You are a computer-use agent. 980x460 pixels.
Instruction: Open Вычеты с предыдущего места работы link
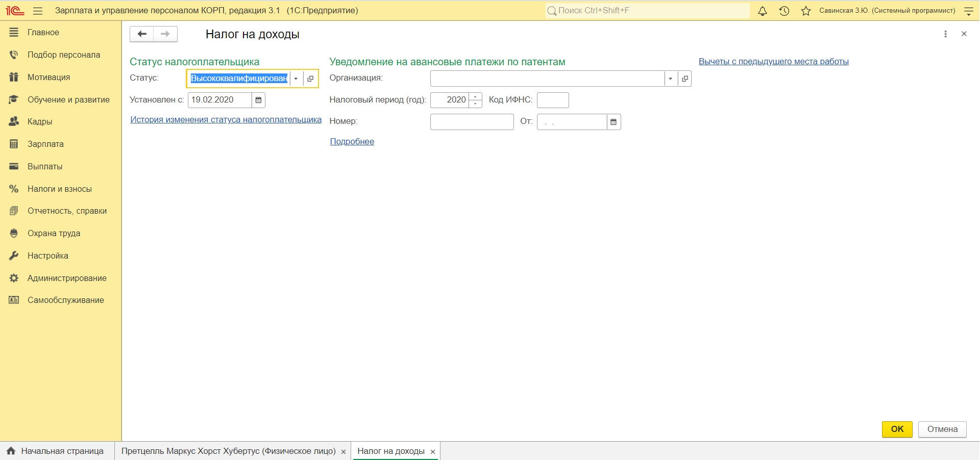coord(774,62)
